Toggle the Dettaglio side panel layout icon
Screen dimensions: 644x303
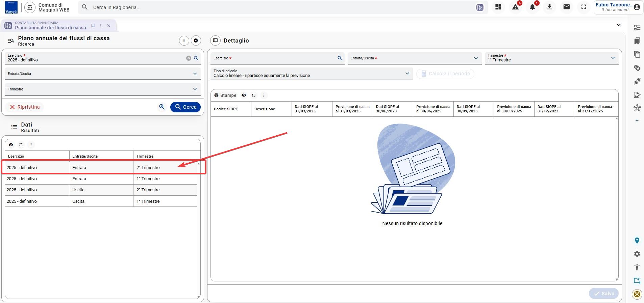click(215, 40)
